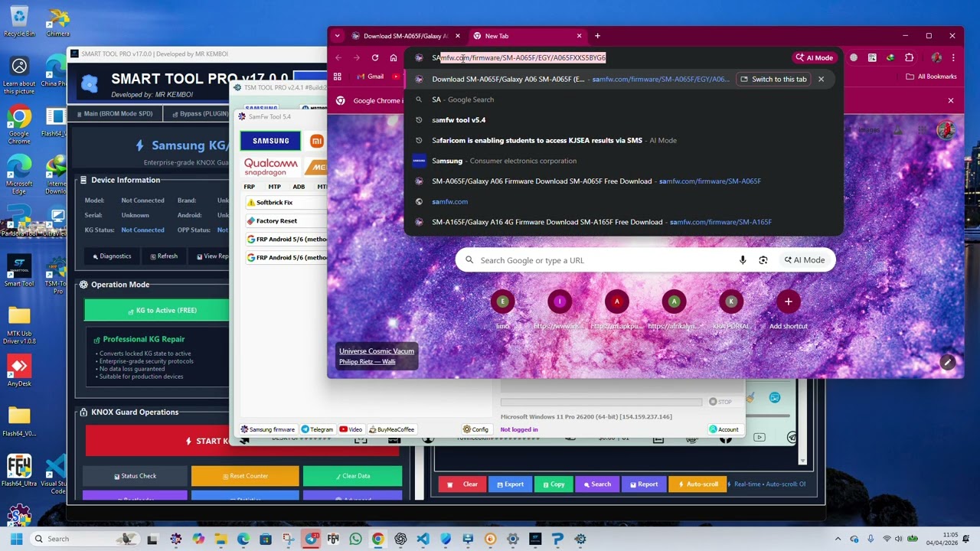Image resolution: width=980 pixels, height=551 pixels.
Task: Click red Clear log button
Action: tap(462, 484)
